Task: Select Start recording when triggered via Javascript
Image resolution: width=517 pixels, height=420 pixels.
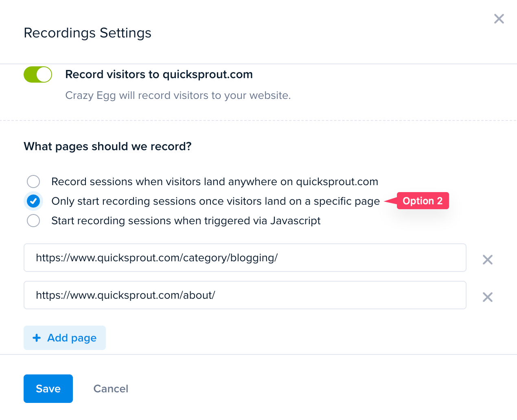Action: point(33,221)
